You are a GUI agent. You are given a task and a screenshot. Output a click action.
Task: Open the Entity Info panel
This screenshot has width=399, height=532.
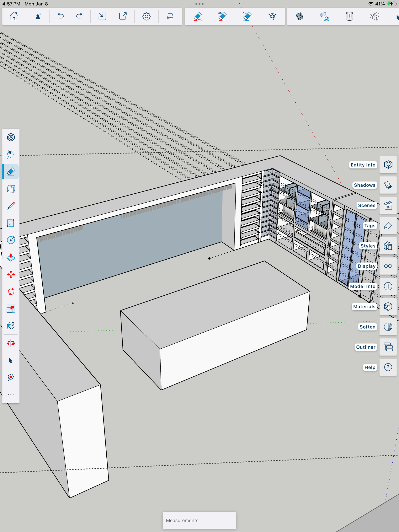[x=388, y=165]
